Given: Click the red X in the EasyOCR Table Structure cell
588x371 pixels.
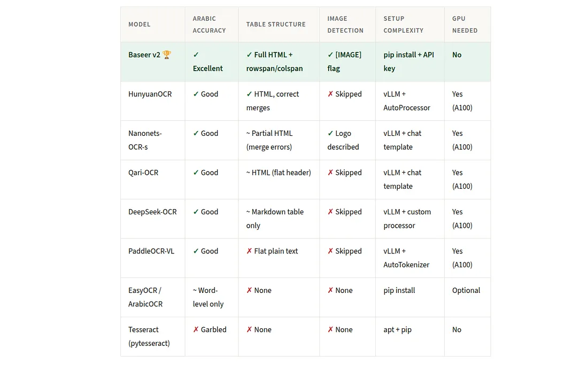Looking at the screenshot, I should 250,290.
